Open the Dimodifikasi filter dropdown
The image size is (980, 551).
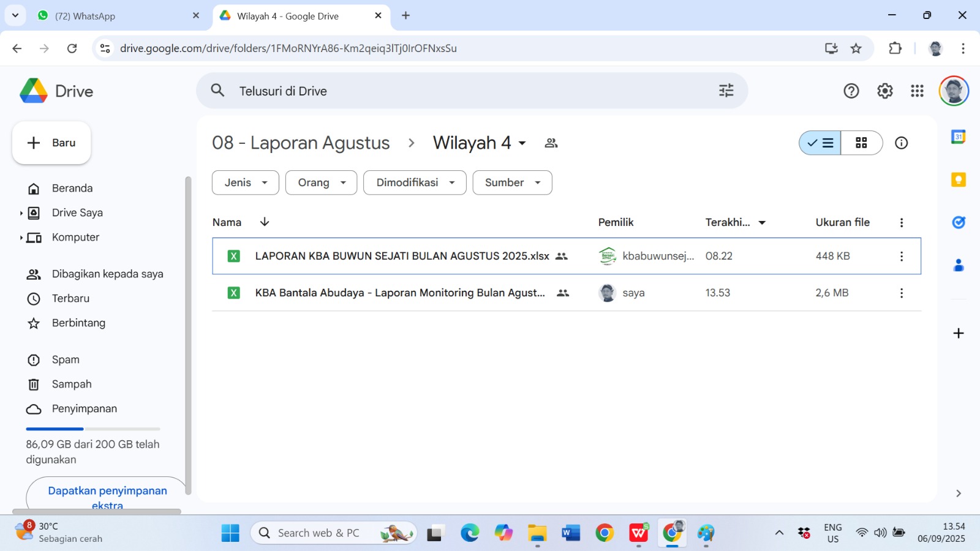[415, 182]
